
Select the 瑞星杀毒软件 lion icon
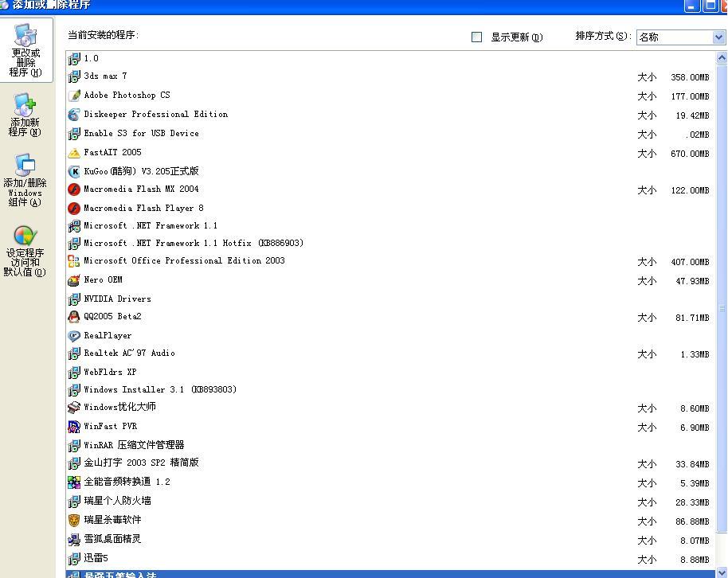[x=74, y=521]
